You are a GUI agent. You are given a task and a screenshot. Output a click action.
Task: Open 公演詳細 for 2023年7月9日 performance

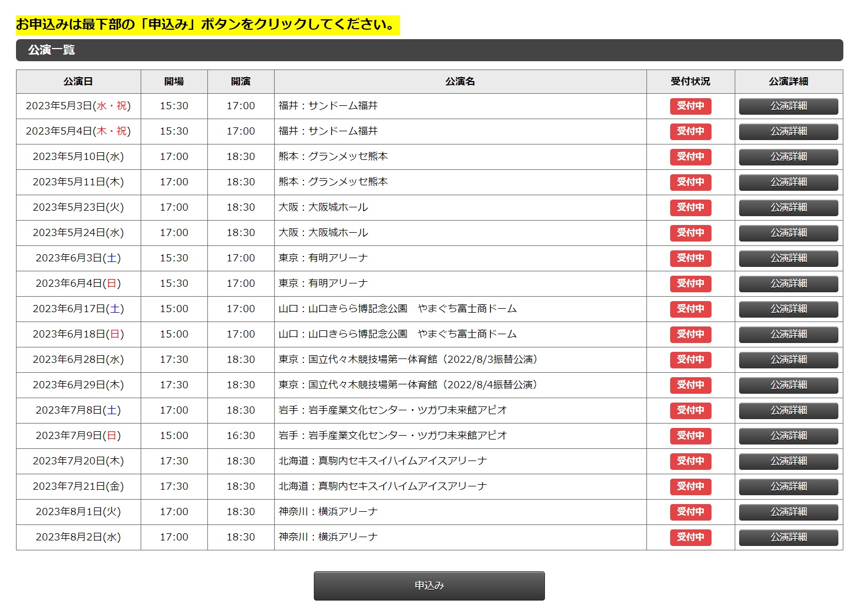tap(788, 436)
